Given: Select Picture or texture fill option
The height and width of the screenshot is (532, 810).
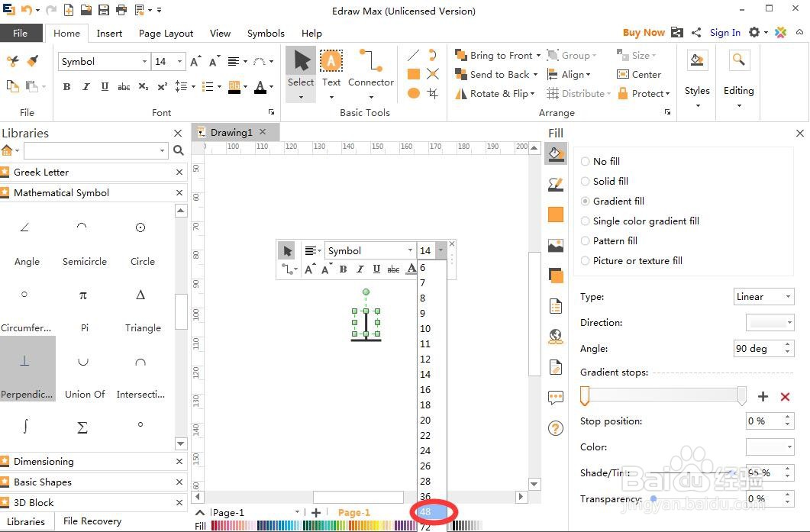Looking at the screenshot, I should coord(632,261).
